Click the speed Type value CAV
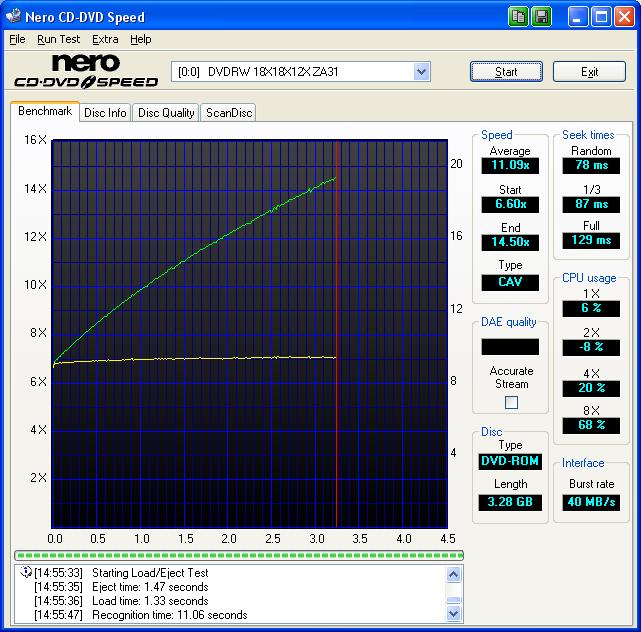The height and width of the screenshot is (632, 641). pyautogui.click(x=510, y=282)
